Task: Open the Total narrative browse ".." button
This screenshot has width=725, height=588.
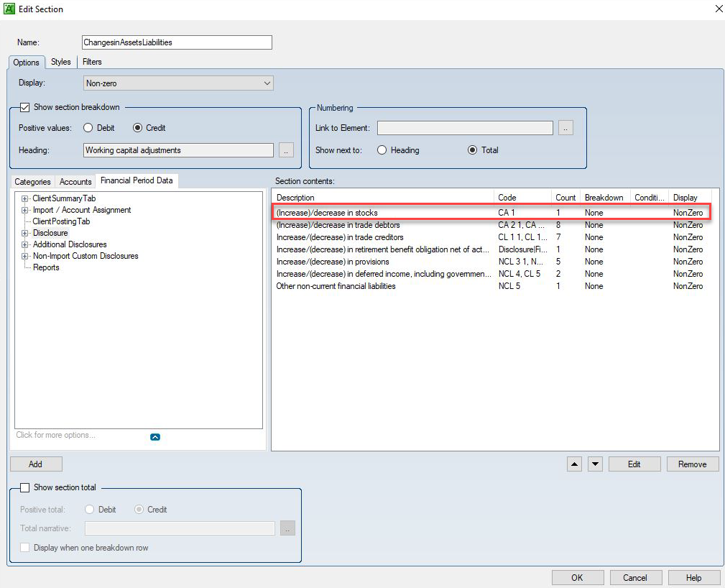Action: (x=287, y=528)
